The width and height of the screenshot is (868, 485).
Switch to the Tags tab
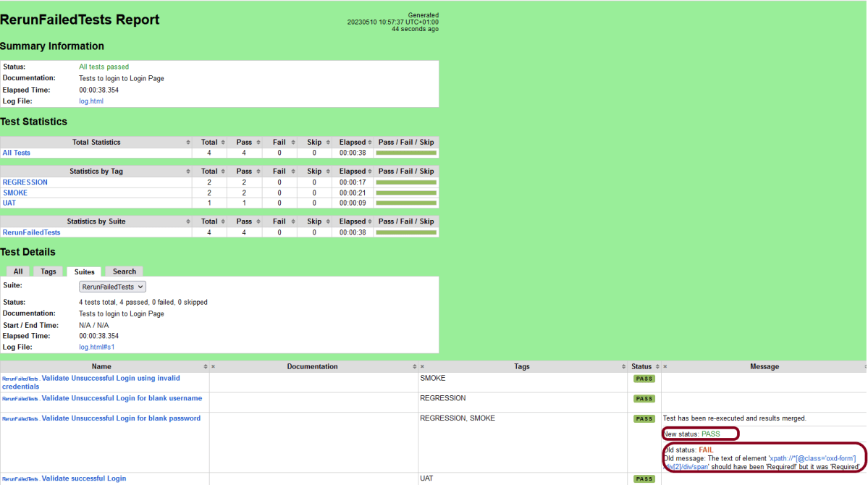click(49, 271)
